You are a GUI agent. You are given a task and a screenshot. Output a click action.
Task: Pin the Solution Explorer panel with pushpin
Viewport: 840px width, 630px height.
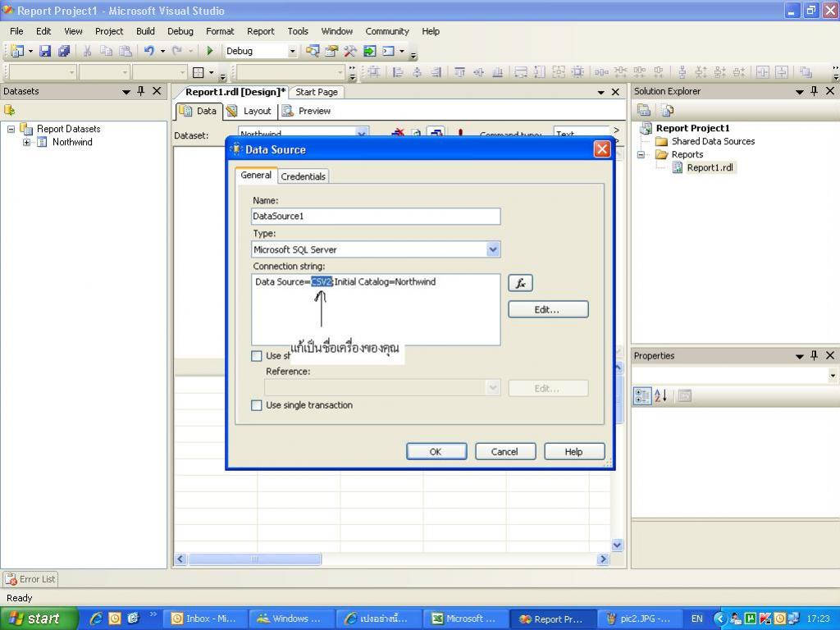(815, 91)
